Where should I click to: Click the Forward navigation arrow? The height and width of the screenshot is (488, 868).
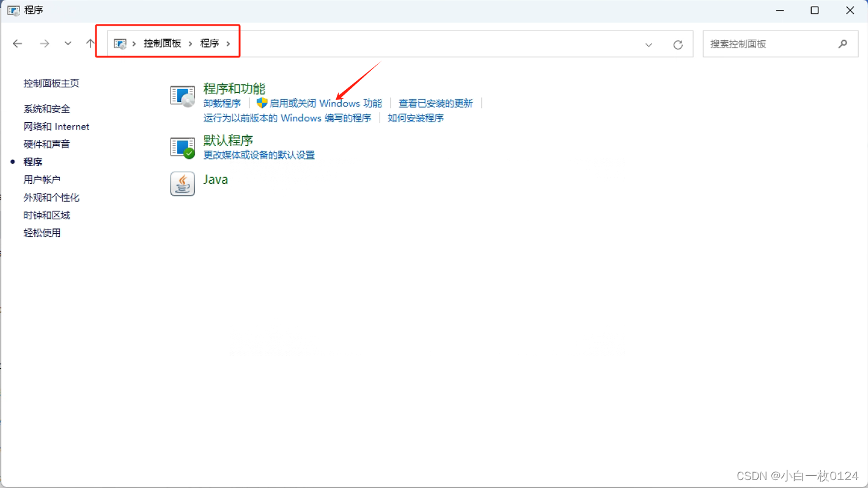tap(44, 43)
